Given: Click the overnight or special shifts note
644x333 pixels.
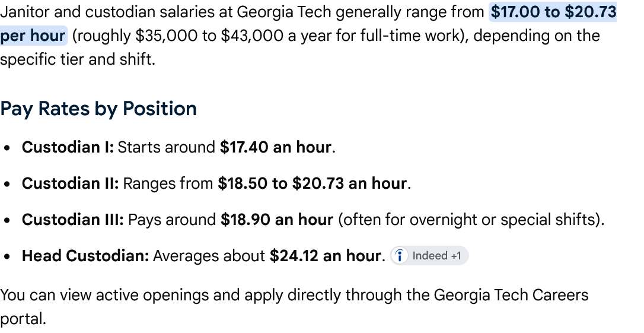Looking at the screenshot, I should coord(471,220).
